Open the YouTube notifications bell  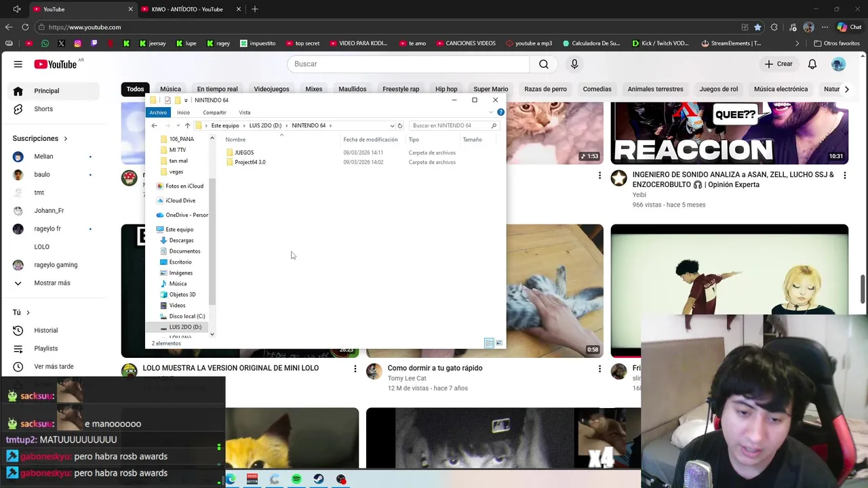click(812, 64)
